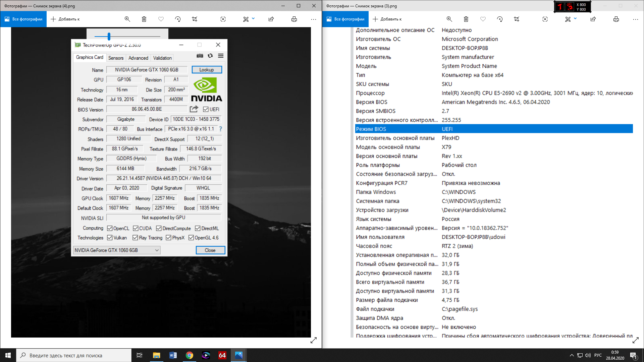Click the zoom slider handle above GPU-Z
Screen dimensions: 644x362
pyautogui.click(x=109, y=36)
